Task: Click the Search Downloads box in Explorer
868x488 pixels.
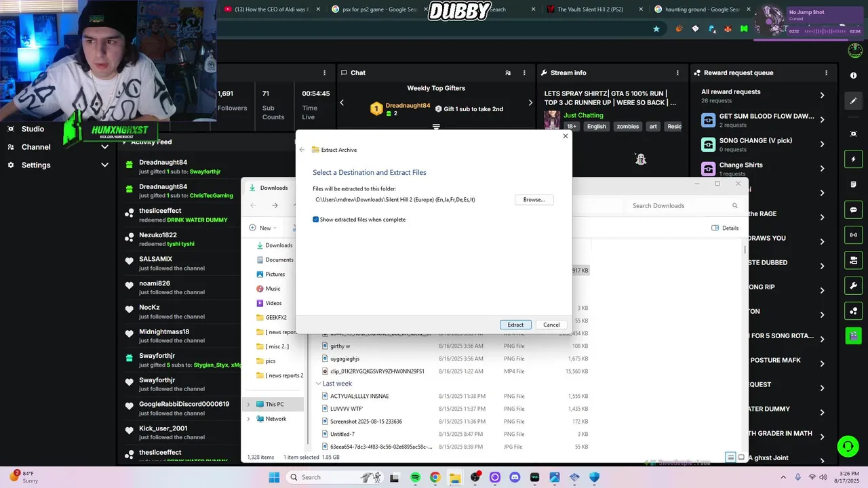Action: pyautogui.click(x=685, y=205)
